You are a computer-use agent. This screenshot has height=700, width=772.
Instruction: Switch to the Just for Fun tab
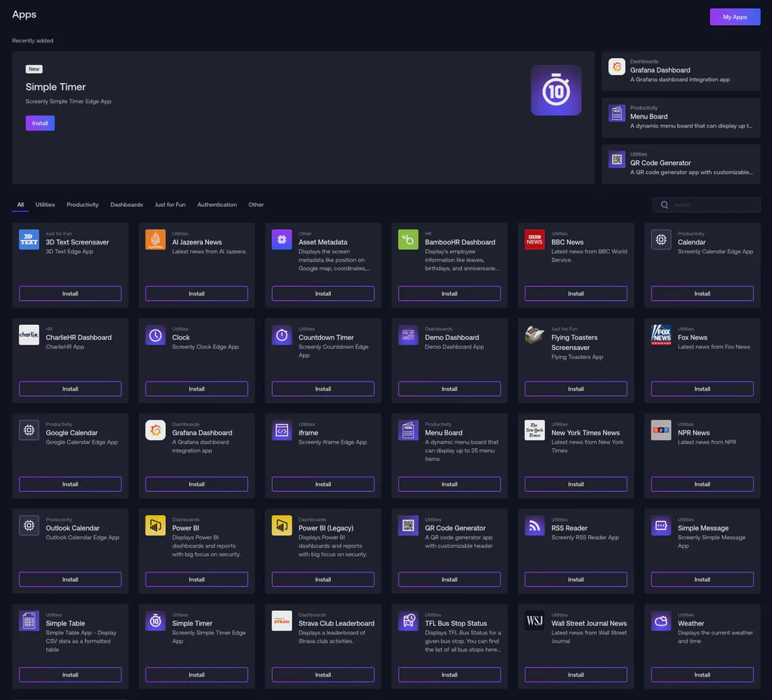coord(170,204)
